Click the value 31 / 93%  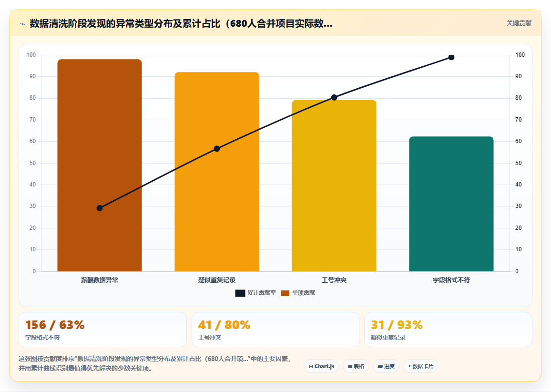point(397,325)
